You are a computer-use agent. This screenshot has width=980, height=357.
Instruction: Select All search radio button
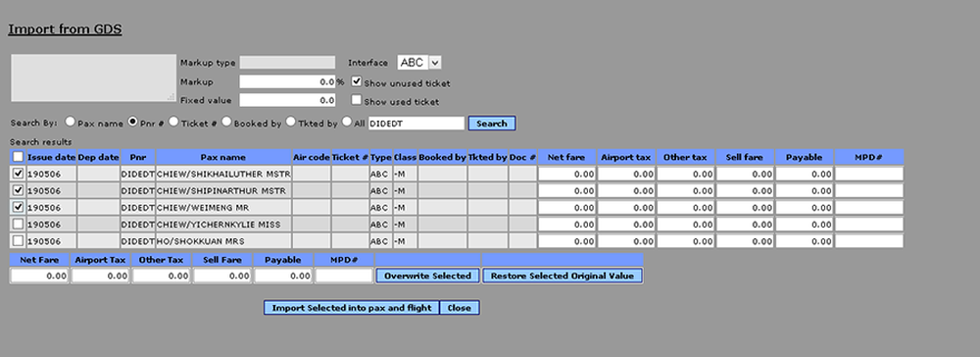point(346,122)
